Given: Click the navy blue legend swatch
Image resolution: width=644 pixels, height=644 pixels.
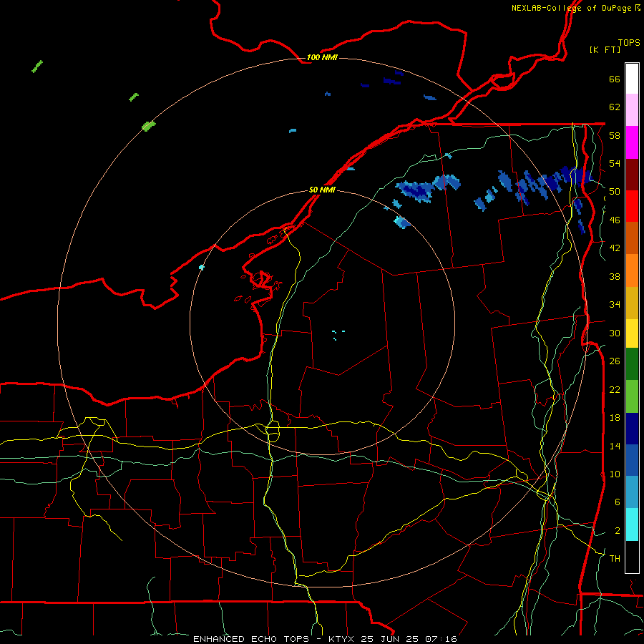Looking at the screenshot, I should click(632, 429).
